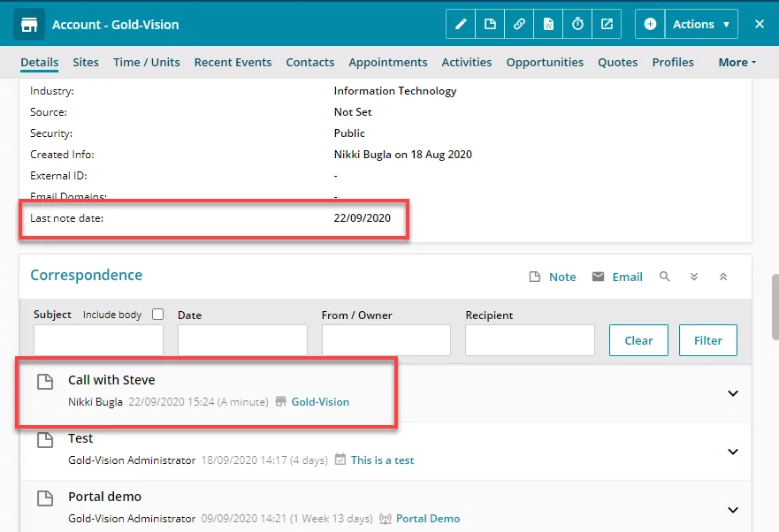Click the Correspondence section heading
779x532 pixels.
[87, 275]
